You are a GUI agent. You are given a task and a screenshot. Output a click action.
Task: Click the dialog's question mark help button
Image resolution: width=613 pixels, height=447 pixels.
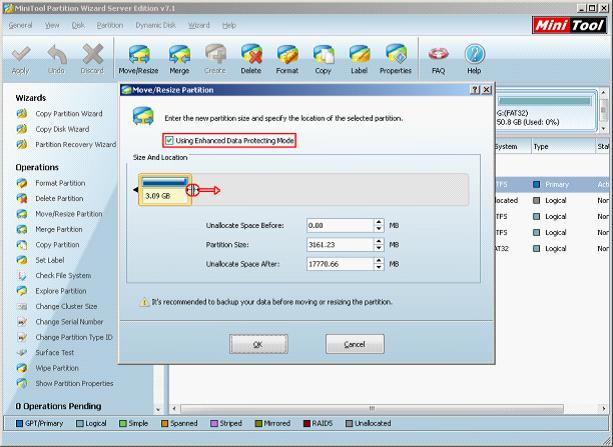coord(475,90)
